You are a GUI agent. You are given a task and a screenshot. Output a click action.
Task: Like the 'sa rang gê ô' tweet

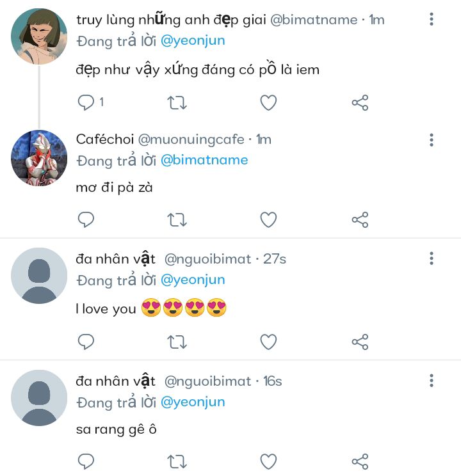coord(268,461)
